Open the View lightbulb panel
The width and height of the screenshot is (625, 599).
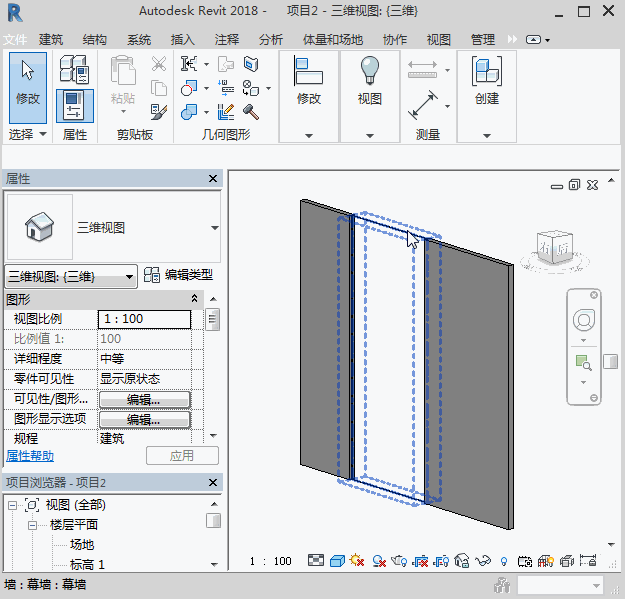pyautogui.click(x=370, y=72)
